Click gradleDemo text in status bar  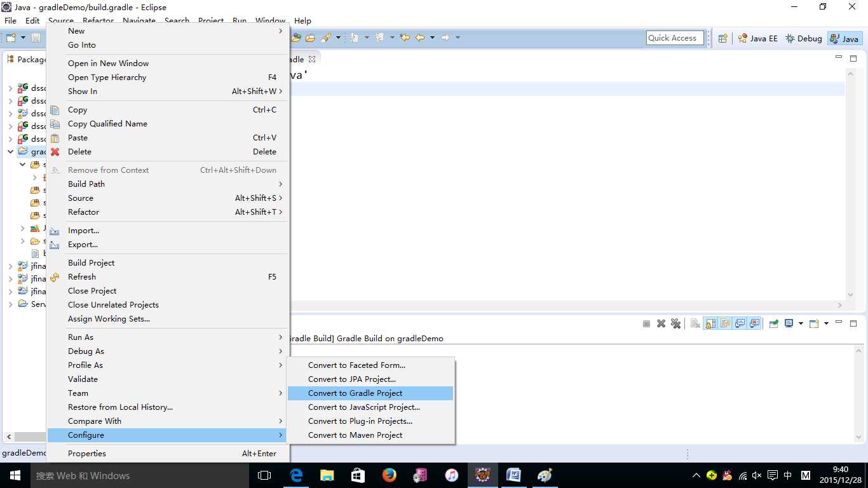coord(23,453)
